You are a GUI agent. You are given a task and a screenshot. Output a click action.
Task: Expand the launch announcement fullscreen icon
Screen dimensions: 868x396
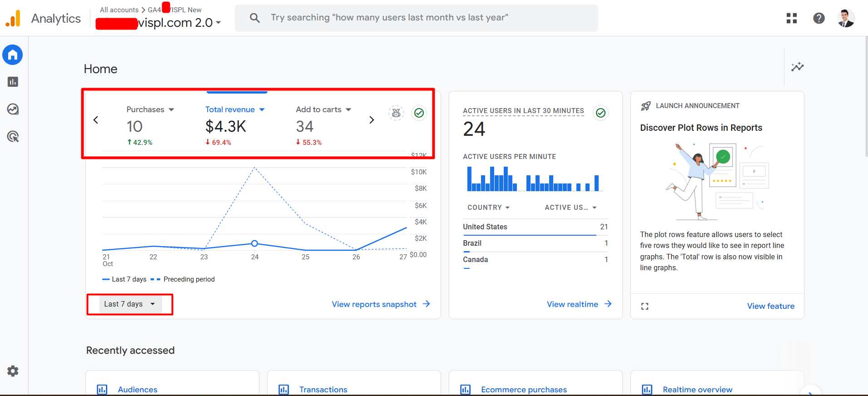[x=645, y=307]
